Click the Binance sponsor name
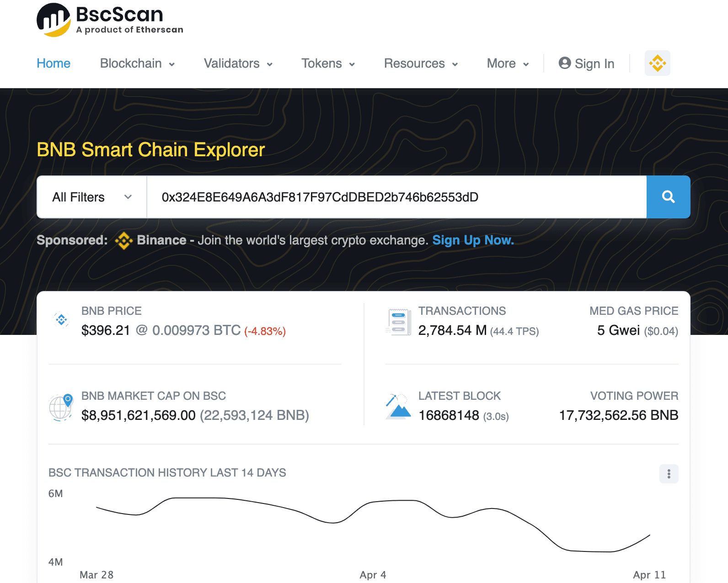The width and height of the screenshot is (728, 583). tap(161, 240)
